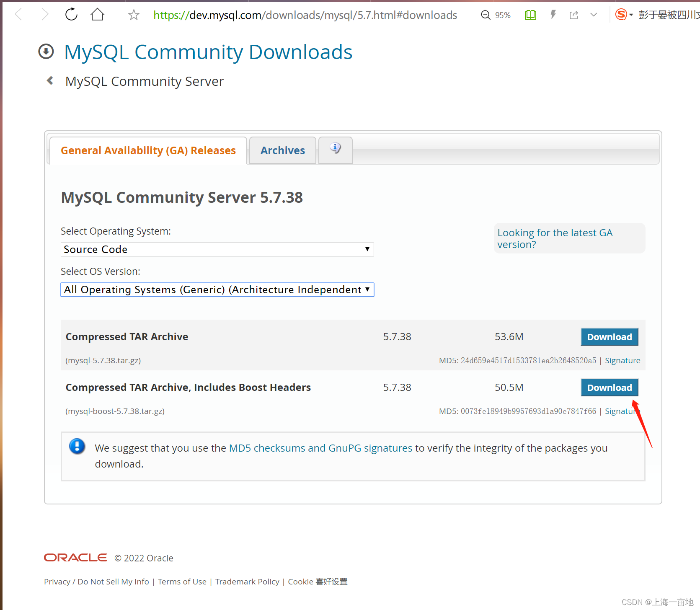Click the MySQL Community Server 5.7.38 heading
Viewport: 700px width, 610px height.
pyautogui.click(x=182, y=197)
